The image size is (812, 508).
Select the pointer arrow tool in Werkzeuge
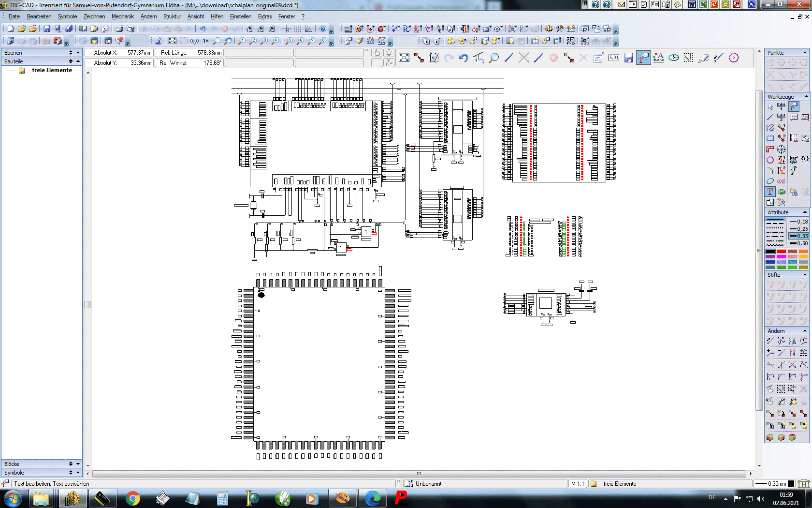tap(770, 106)
